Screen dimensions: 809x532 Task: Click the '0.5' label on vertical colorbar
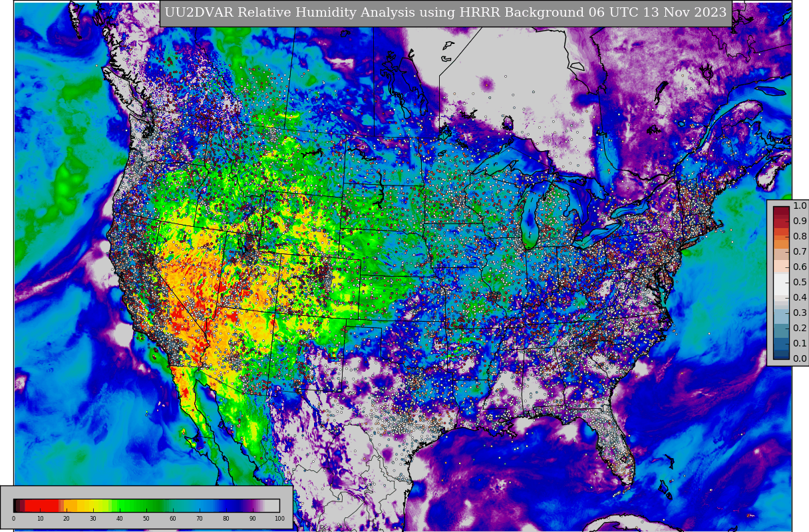pos(800,282)
